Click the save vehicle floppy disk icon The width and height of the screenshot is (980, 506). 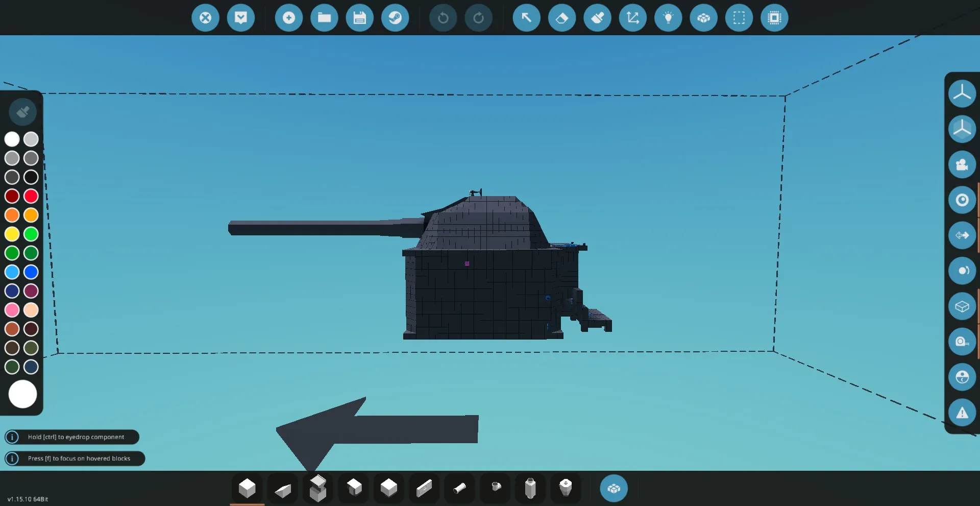coord(360,18)
